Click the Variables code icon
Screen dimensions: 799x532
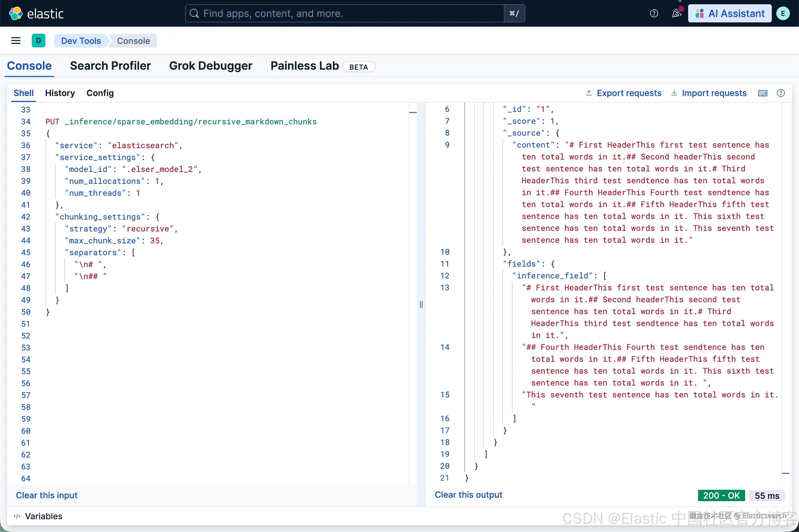coord(17,516)
